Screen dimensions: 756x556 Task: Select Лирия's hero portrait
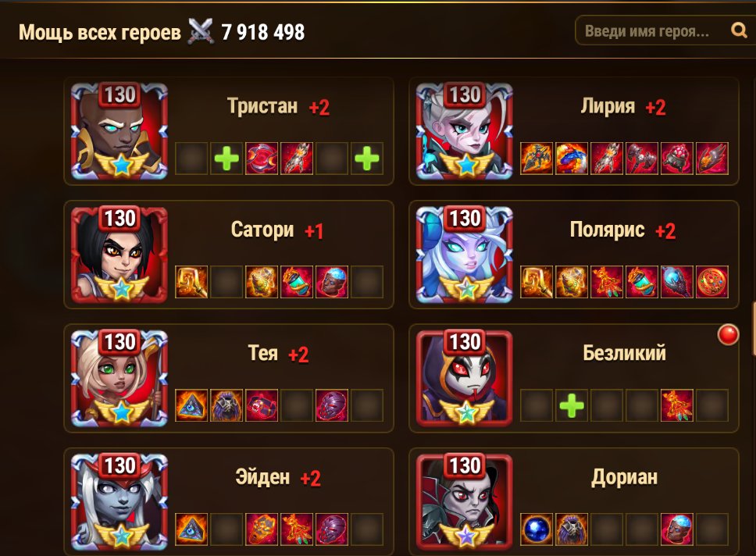coord(465,130)
